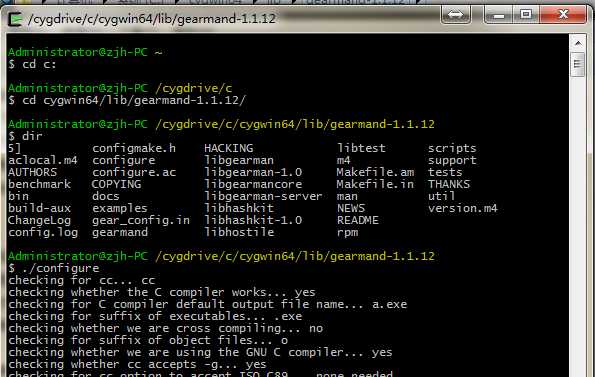Click the 'libgearmancore' entry
Image resolution: width=595 pixels, height=377 pixels.
[253, 184]
